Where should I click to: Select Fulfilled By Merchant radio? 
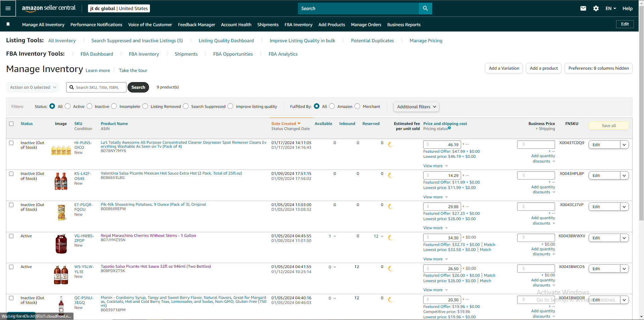pyautogui.click(x=357, y=106)
